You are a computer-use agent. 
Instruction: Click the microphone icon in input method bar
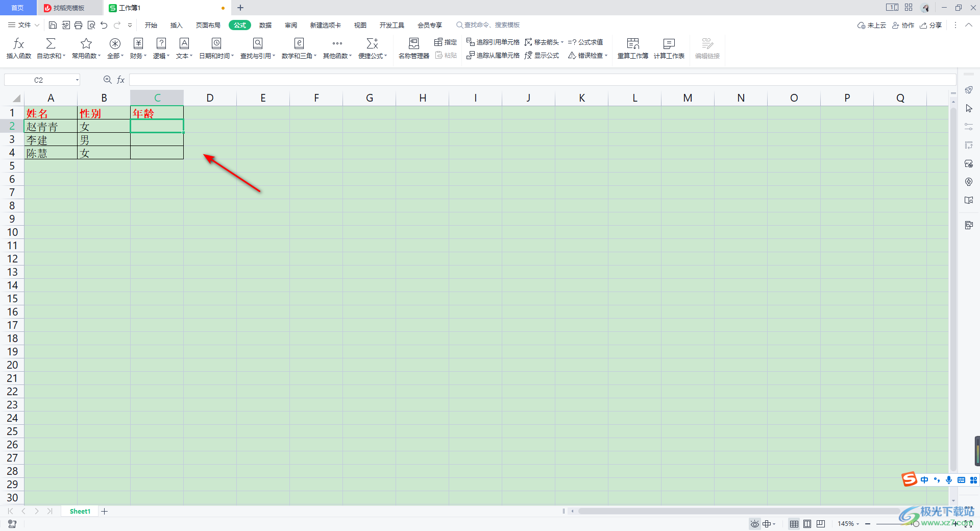coord(948,480)
